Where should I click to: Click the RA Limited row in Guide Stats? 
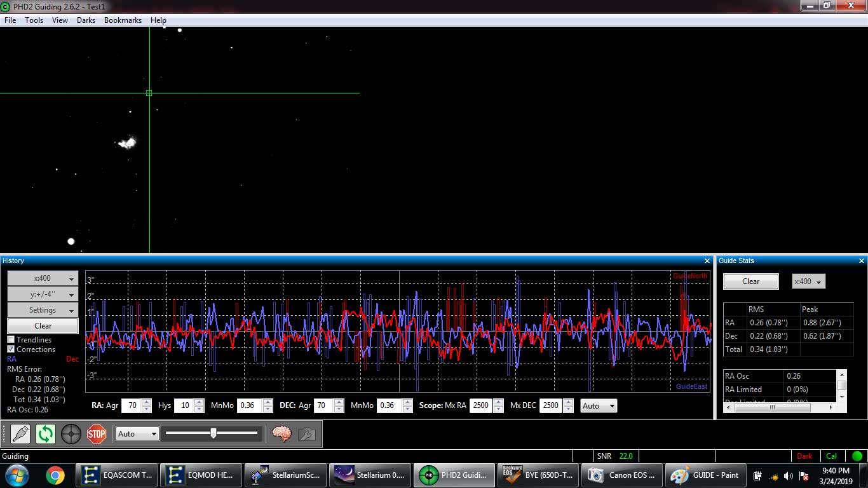click(780, 390)
